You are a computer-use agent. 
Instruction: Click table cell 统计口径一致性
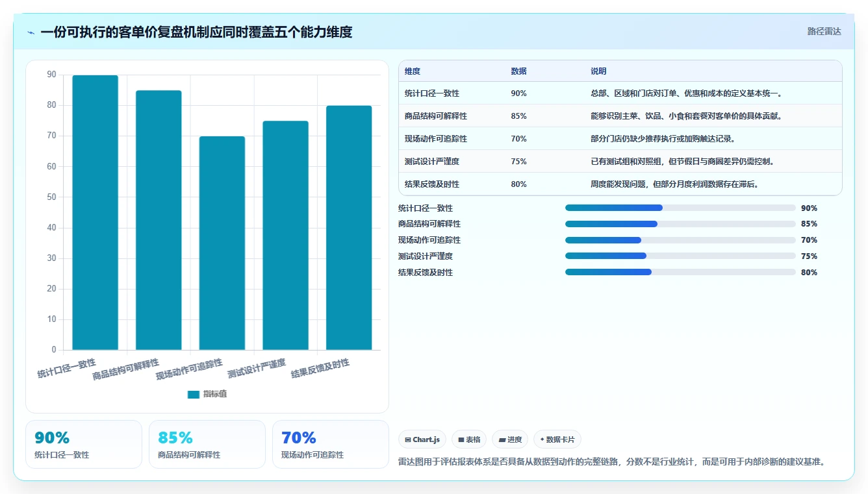point(432,93)
